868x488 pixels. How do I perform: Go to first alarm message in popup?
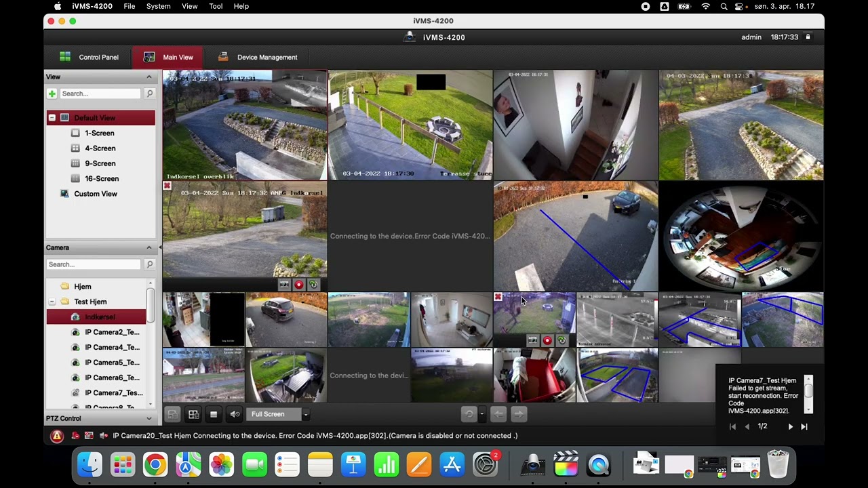click(732, 426)
